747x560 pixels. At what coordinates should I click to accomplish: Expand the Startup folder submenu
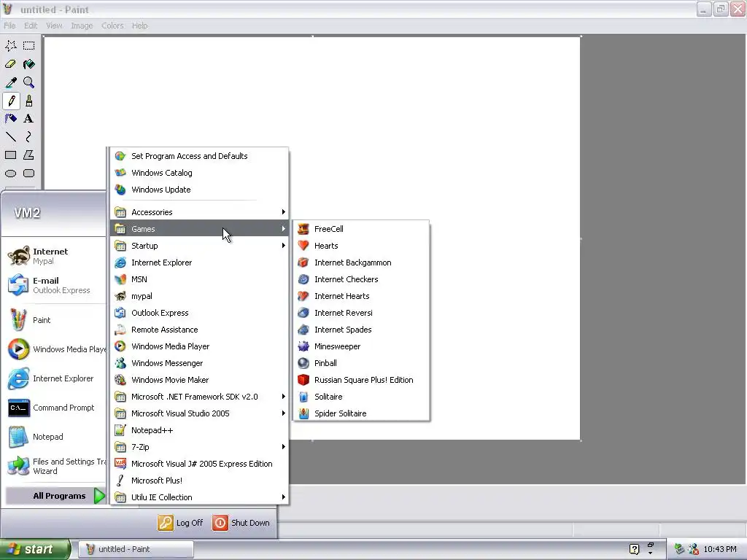coord(199,246)
